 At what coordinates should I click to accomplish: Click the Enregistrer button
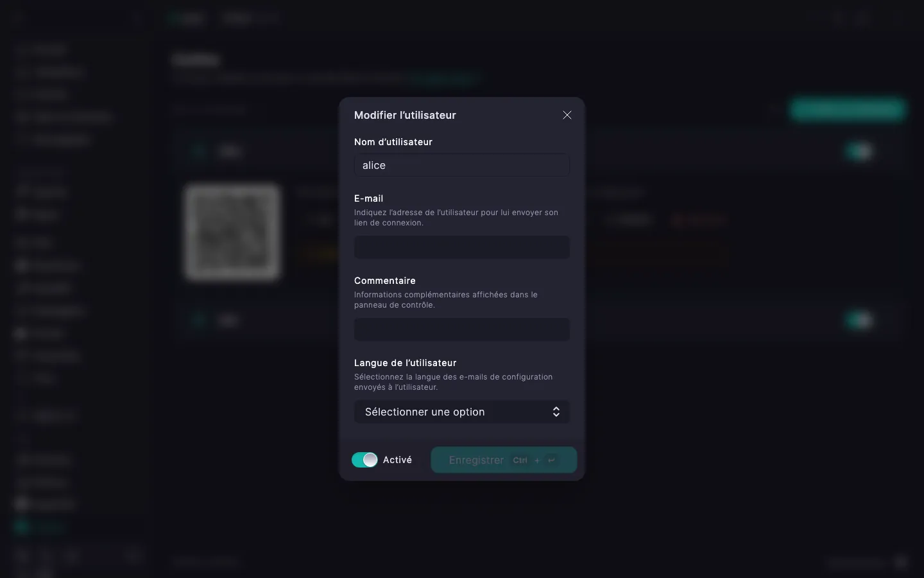pyautogui.click(x=504, y=460)
